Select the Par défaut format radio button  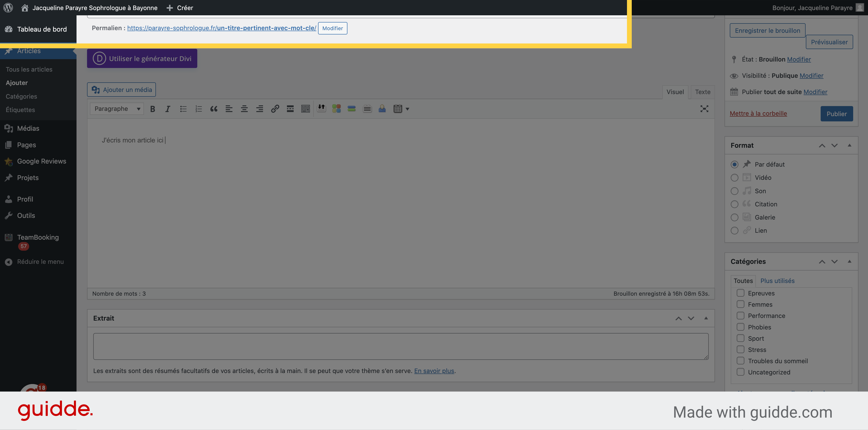tap(734, 164)
